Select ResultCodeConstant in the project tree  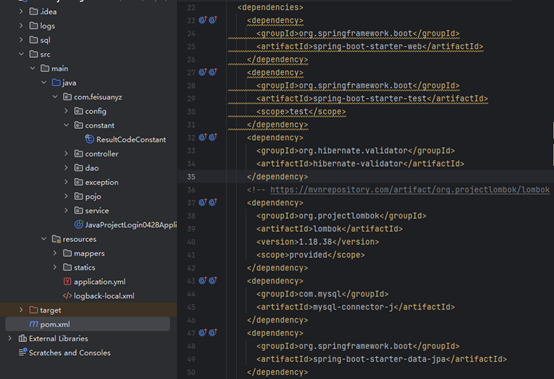(x=131, y=140)
